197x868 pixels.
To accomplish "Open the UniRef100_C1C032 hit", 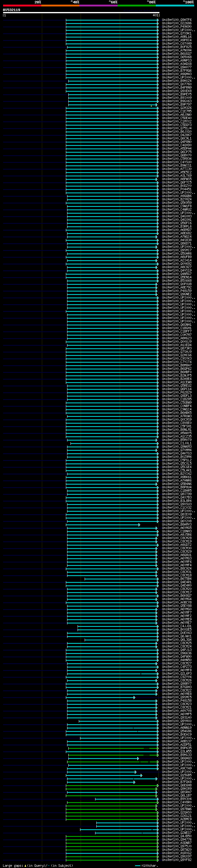I will (176, 507).
